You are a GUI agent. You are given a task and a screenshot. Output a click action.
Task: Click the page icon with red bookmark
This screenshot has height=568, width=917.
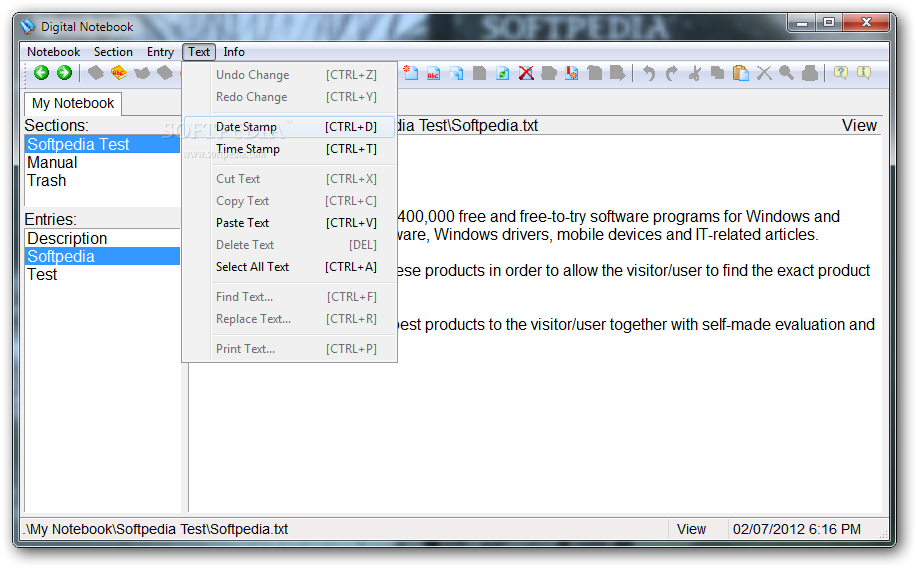click(x=571, y=73)
